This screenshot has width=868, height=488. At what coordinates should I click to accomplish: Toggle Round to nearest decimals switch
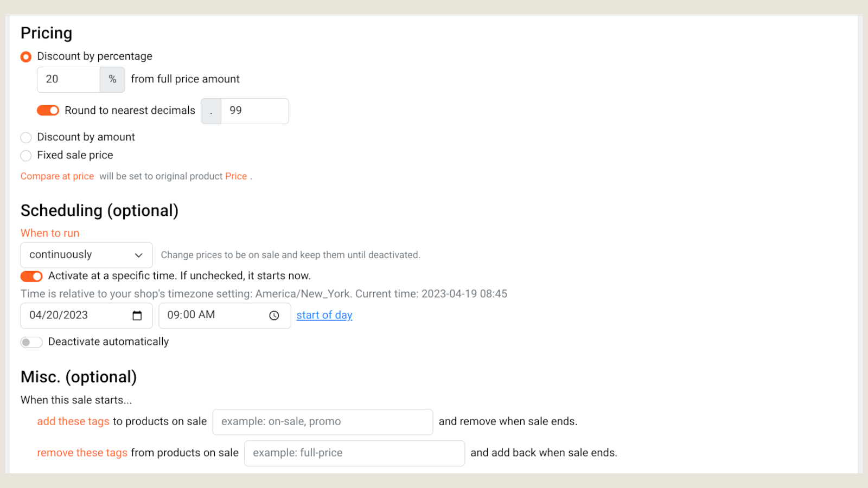coord(48,111)
